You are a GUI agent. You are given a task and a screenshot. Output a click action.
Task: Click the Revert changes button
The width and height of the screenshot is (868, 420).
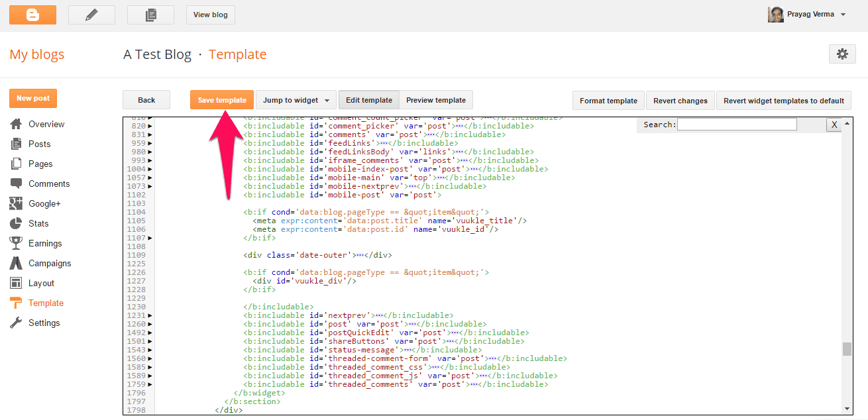coord(680,101)
